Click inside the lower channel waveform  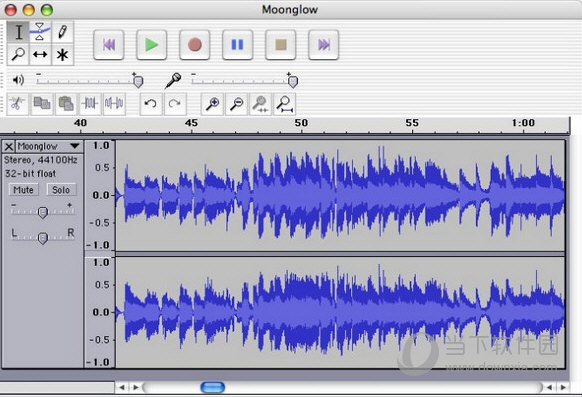coord(340,312)
